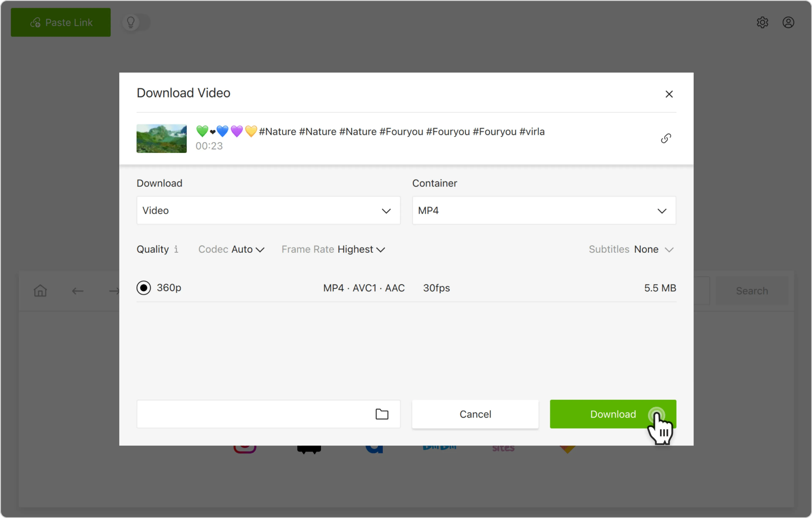Open the user account icon

(x=788, y=23)
